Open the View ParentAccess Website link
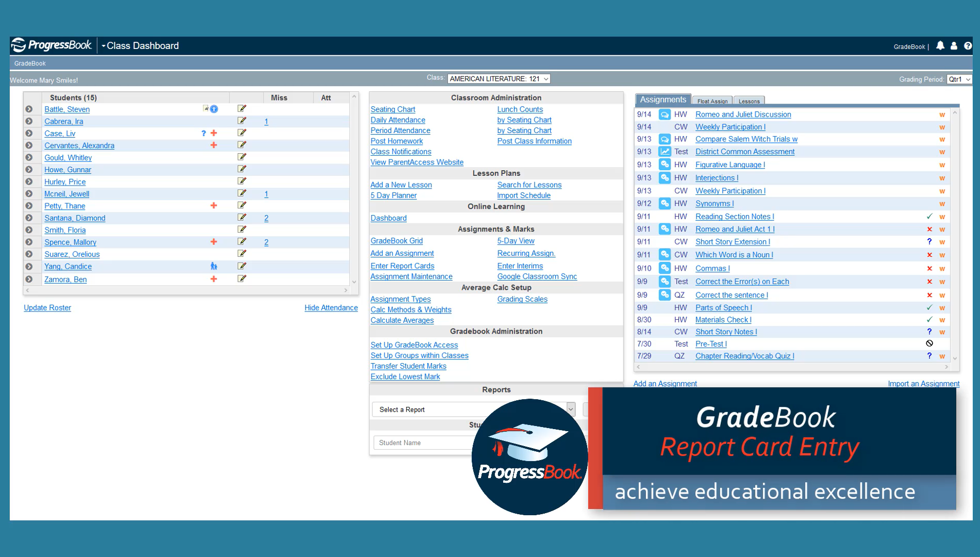 tap(417, 162)
